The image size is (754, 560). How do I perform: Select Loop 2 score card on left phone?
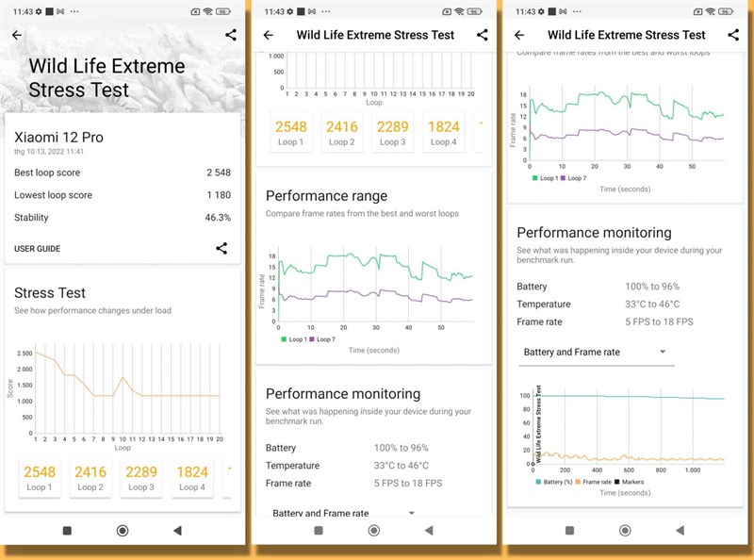90,478
